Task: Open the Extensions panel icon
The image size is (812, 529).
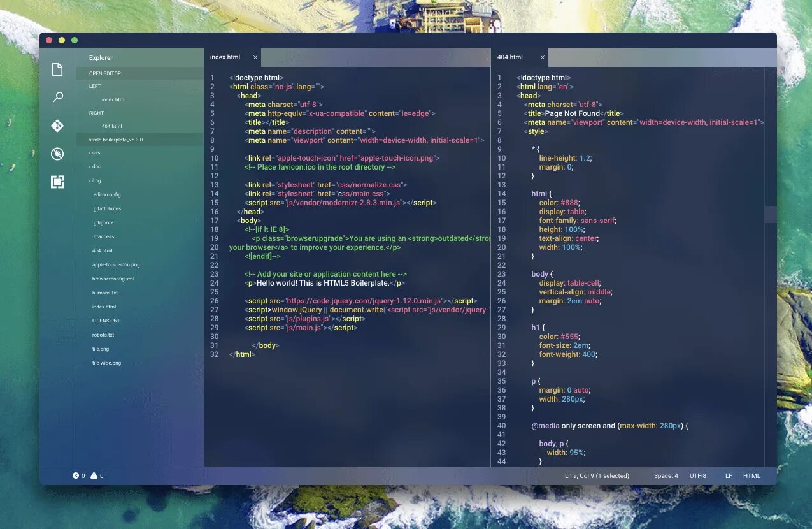Action: click(x=57, y=182)
